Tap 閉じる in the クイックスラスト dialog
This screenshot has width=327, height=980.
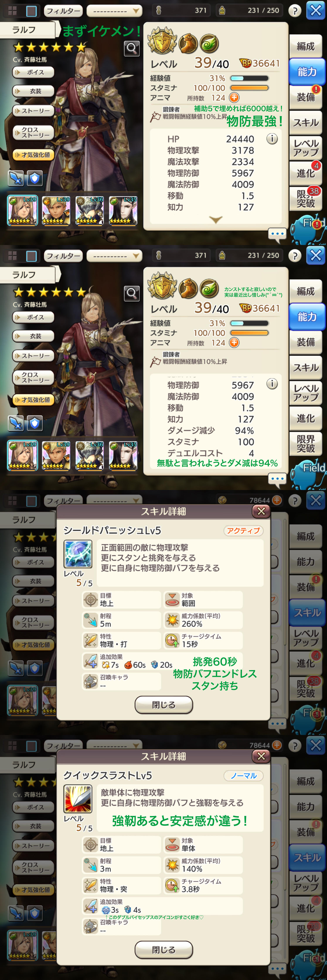click(164, 950)
